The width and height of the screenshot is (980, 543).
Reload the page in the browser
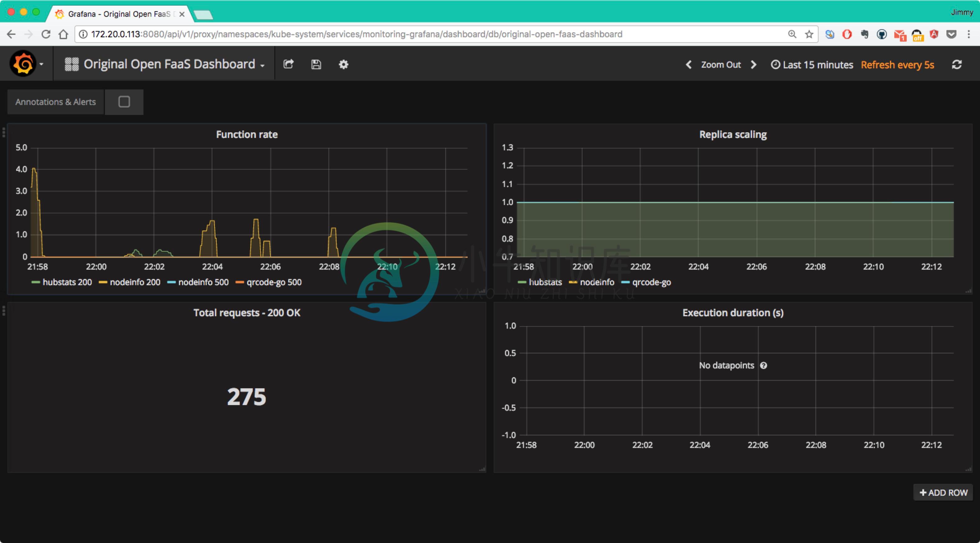46,34
